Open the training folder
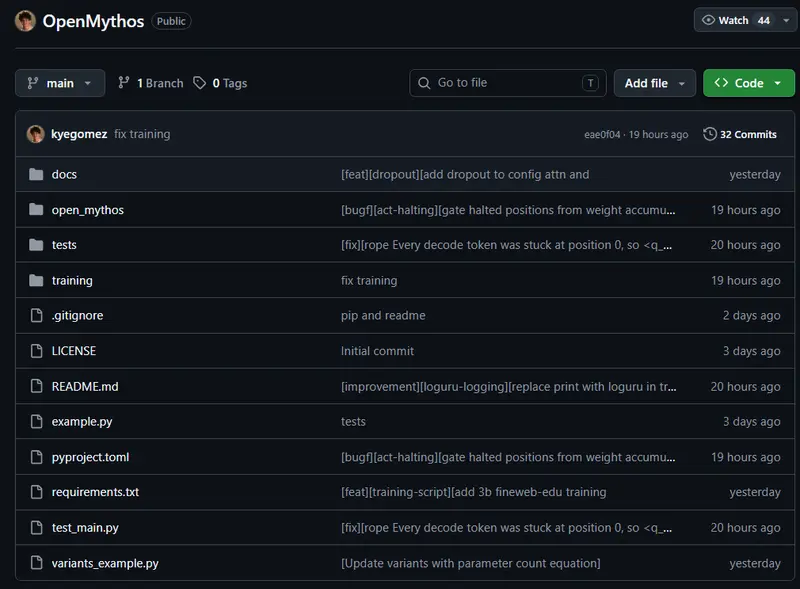 (x=72, y=281)
